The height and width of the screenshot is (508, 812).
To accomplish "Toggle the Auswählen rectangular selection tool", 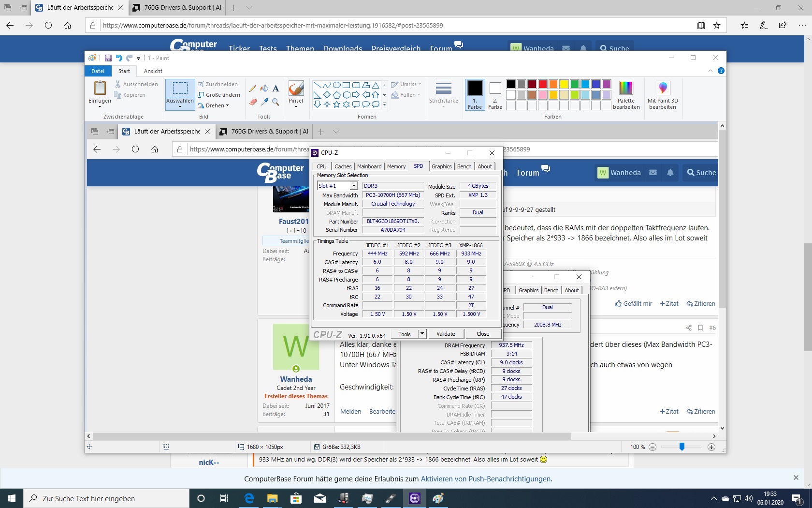I will coord(180,88).
